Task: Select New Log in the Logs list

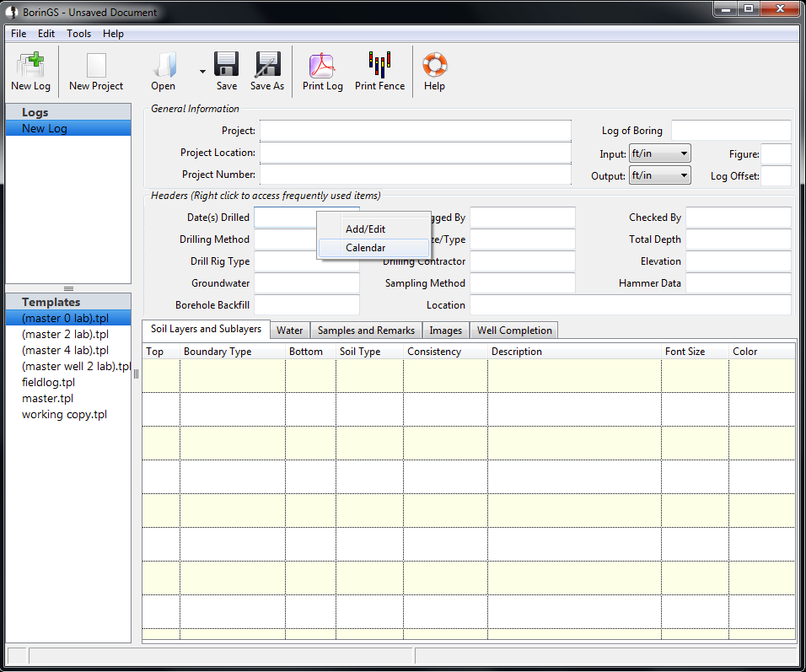Action: click(68, 128)
